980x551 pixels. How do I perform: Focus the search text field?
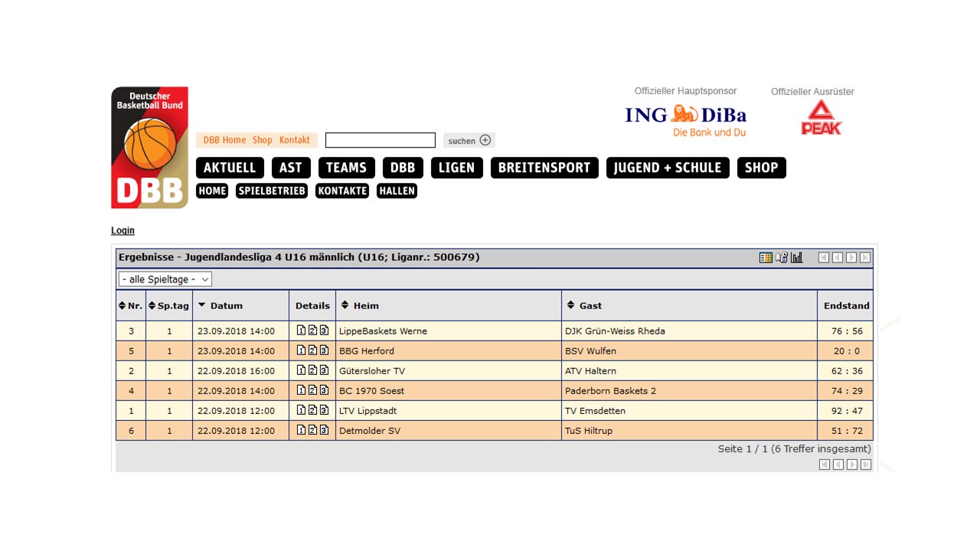[x=380, y=140]
